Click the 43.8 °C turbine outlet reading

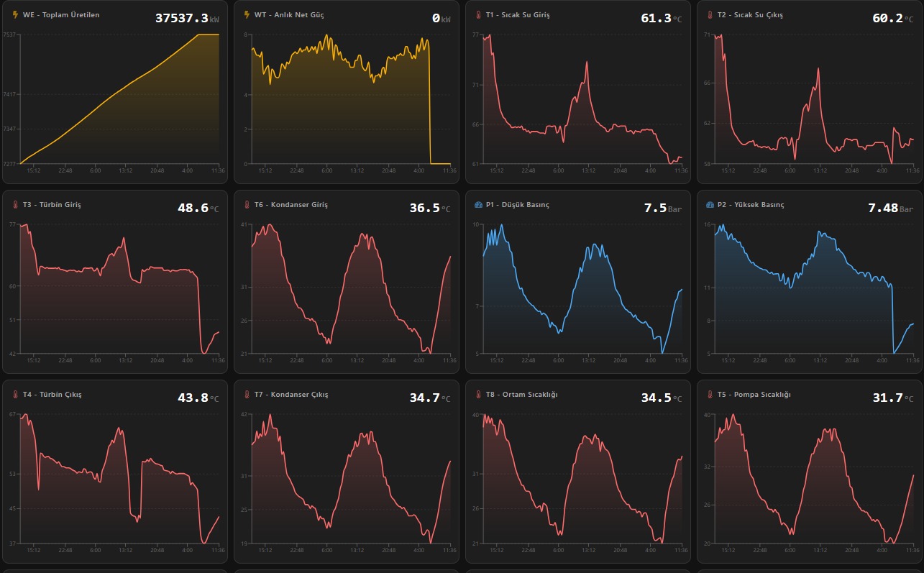click(198, 398)
